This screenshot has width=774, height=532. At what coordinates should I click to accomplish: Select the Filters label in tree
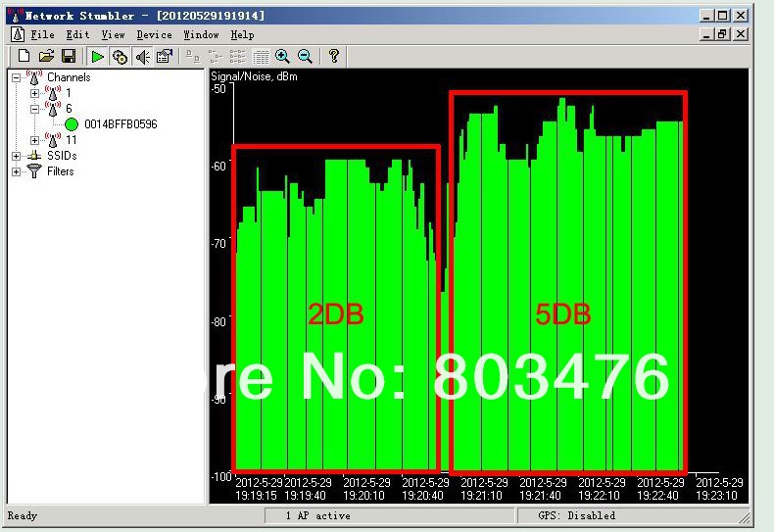60,171
